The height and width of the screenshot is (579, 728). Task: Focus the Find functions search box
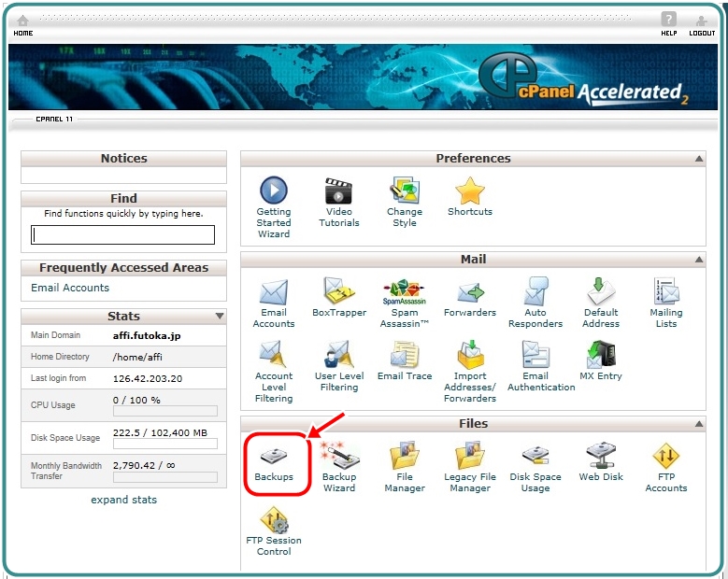123,234
